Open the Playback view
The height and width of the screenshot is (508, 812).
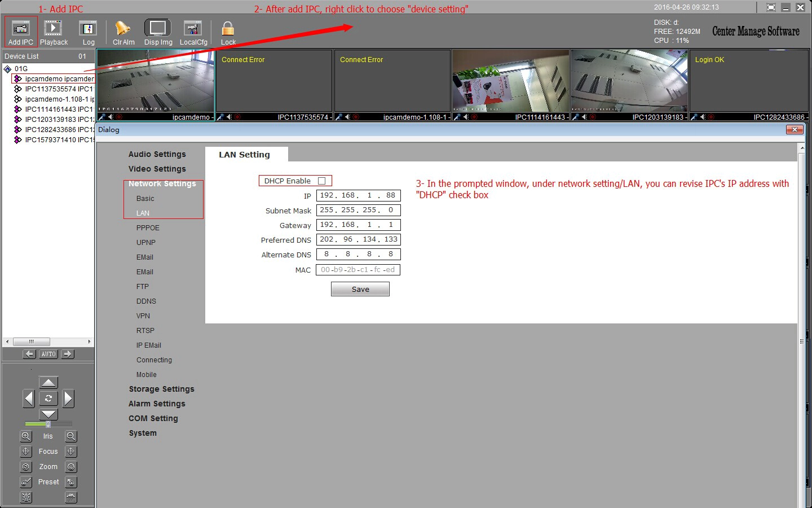pos(54,32)
